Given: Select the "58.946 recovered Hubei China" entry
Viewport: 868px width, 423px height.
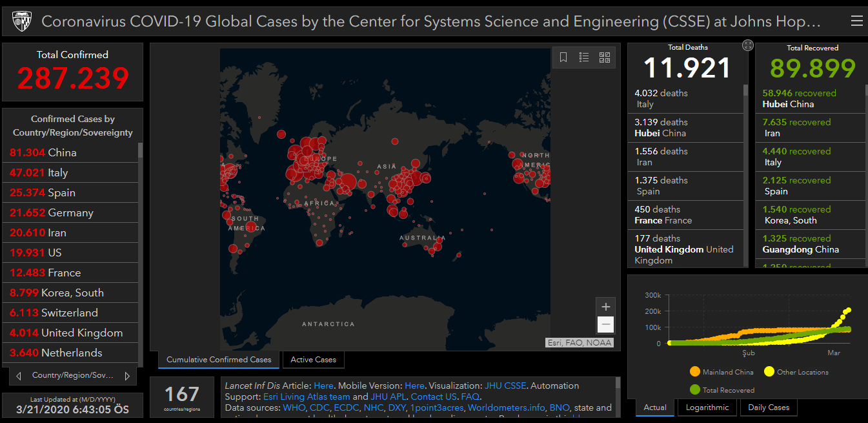Looking at the screenshot, I should point(809,99).
